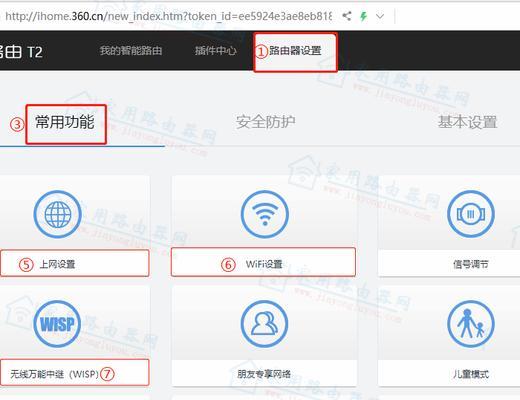The height and width of the screenshot is (400, 520).
Task: Click the 信号调节 label
Action: coord(471,264)
